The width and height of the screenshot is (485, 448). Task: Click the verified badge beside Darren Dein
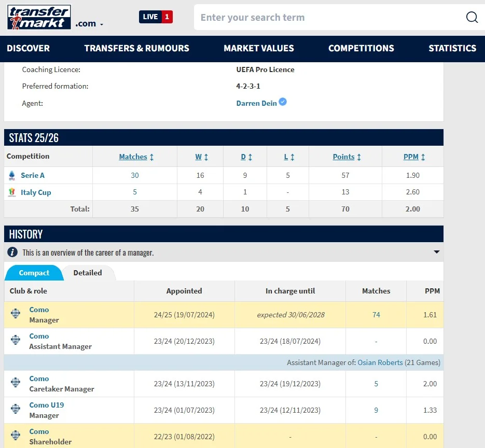coord(283,102)
